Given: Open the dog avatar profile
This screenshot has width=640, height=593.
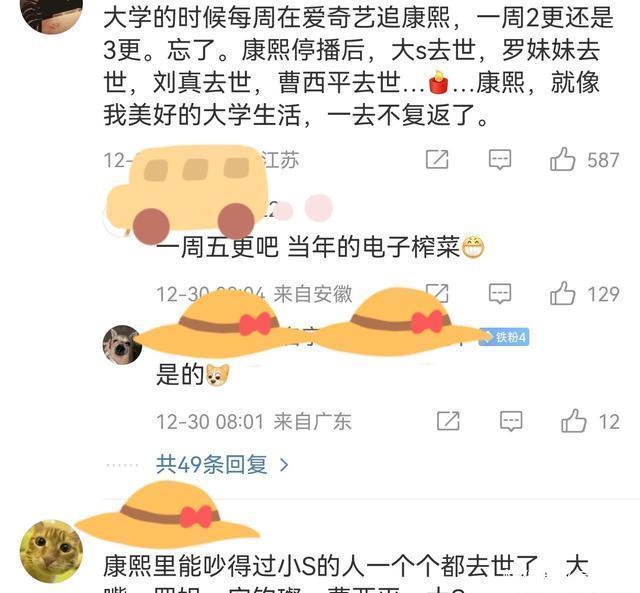Looking at the screenshot, I should click(x=122, y=344).
